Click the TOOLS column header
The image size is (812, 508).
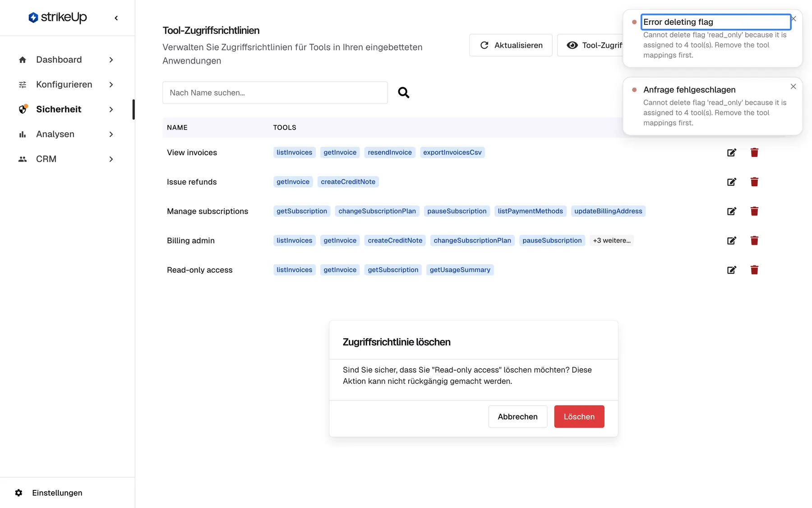click(285, 127)
